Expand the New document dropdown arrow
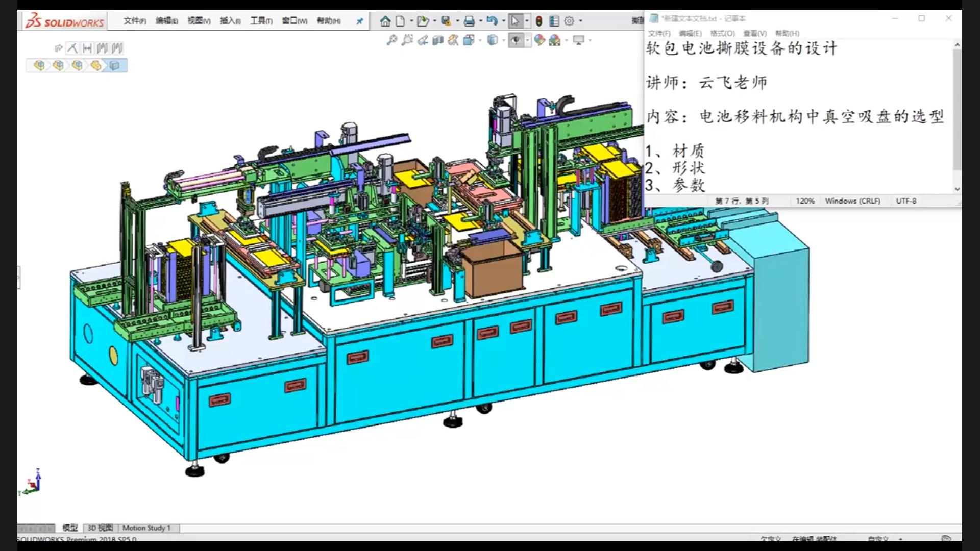The height and width of the screenshot is (551, 980). click(411, 21)
